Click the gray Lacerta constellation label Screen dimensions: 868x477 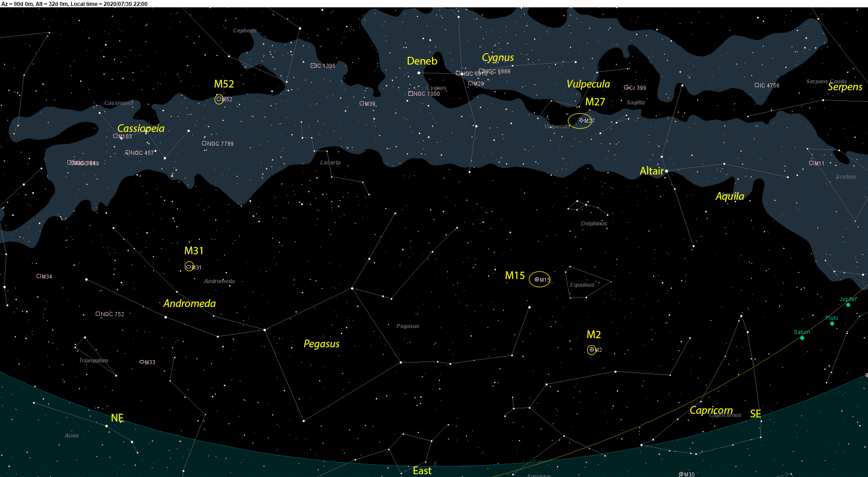click(330, 163)
